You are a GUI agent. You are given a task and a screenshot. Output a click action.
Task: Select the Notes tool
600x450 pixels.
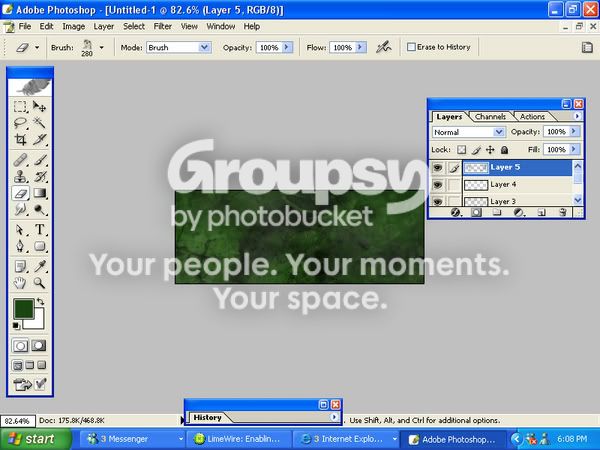click(x=20, y=266)
